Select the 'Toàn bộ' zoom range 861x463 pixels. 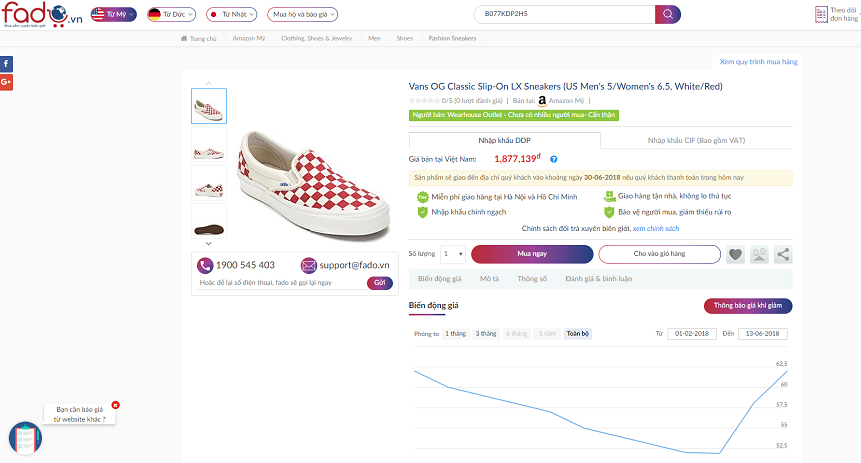pos(578,333)
